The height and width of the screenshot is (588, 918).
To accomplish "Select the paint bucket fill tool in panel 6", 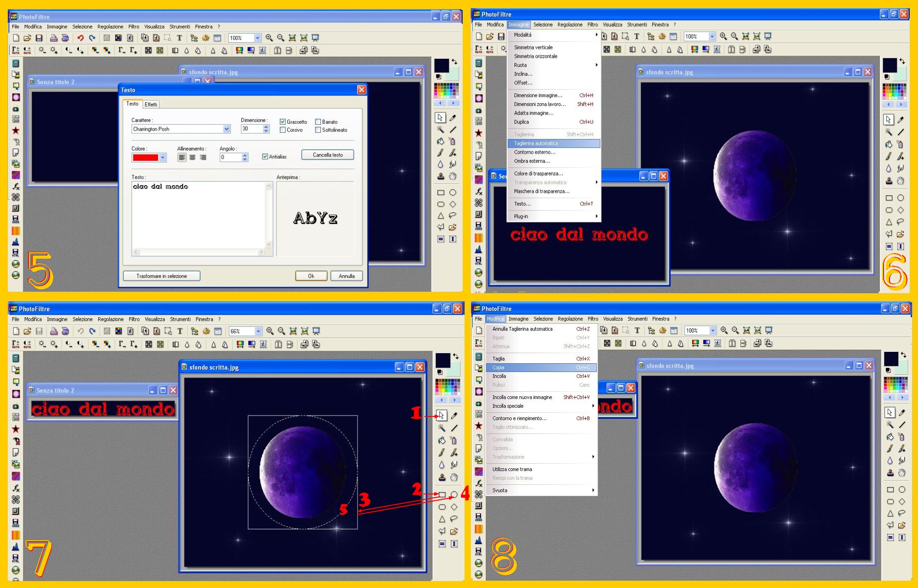I will click(x=889, y=144).
